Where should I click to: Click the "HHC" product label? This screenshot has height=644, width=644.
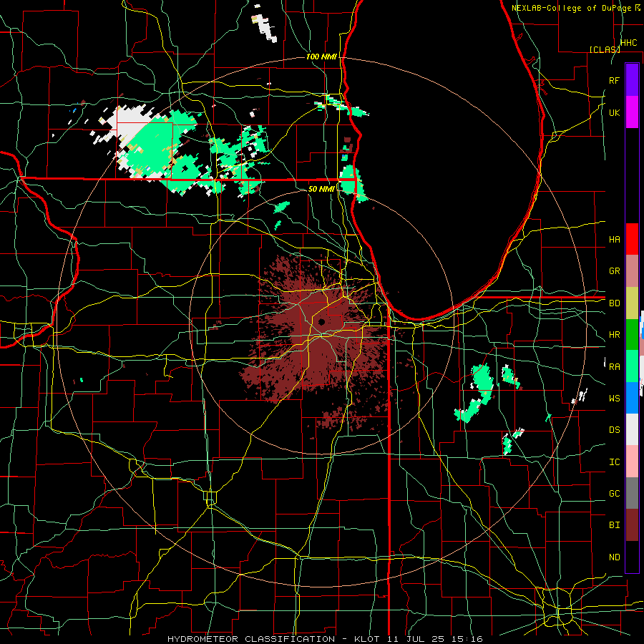[628, 43]
